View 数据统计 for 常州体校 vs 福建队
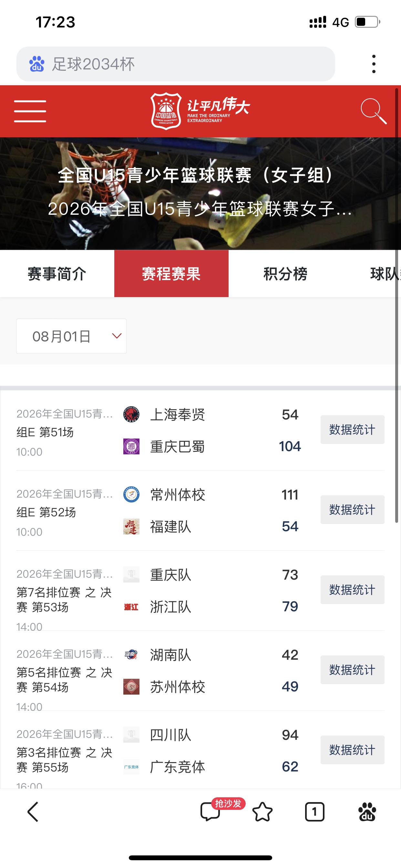 click(x=353, y=510)
